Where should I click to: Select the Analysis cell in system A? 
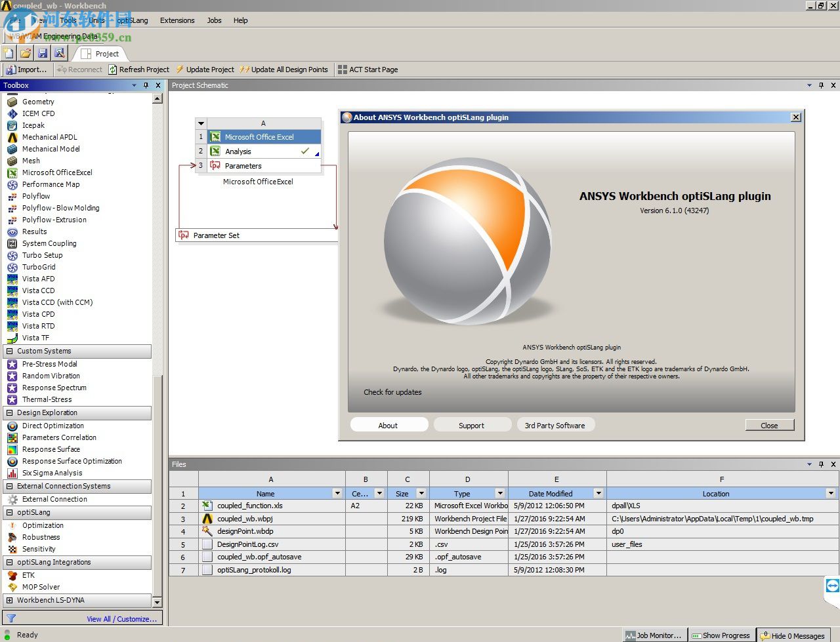[264, 151]
